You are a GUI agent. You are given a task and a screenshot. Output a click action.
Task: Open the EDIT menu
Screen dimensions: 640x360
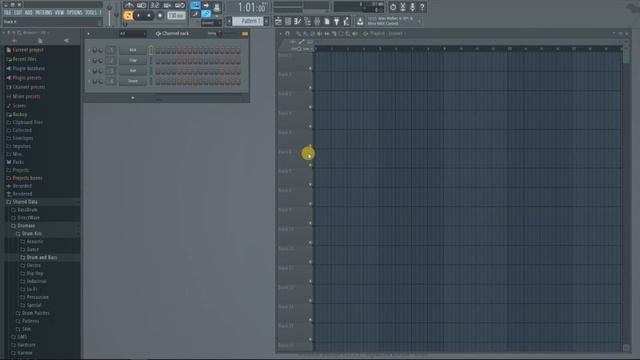18,13
